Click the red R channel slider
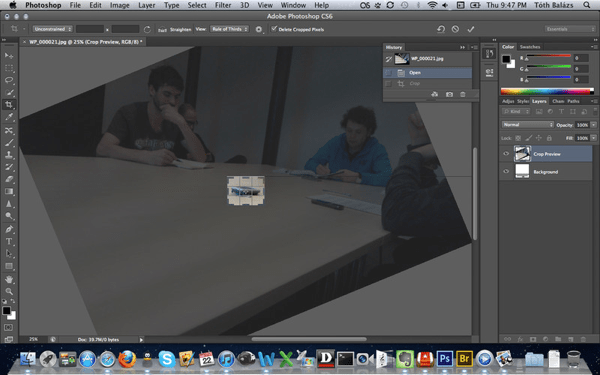 549,57
